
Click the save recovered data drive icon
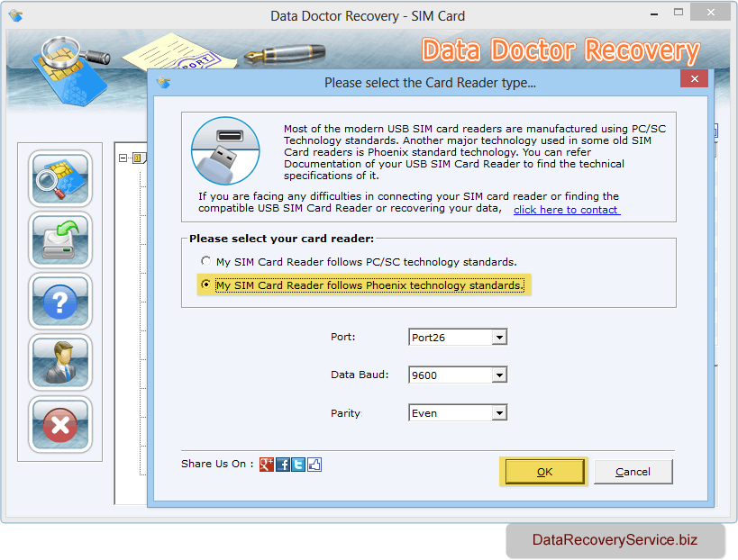coord(60,240)
